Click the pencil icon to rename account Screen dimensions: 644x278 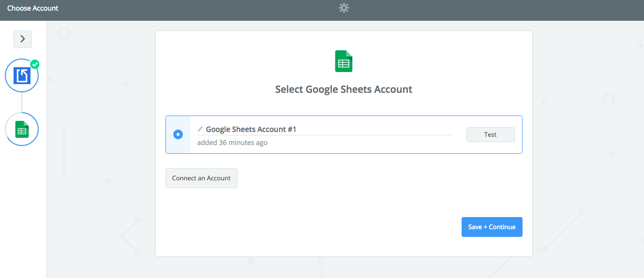coord(200,129)
